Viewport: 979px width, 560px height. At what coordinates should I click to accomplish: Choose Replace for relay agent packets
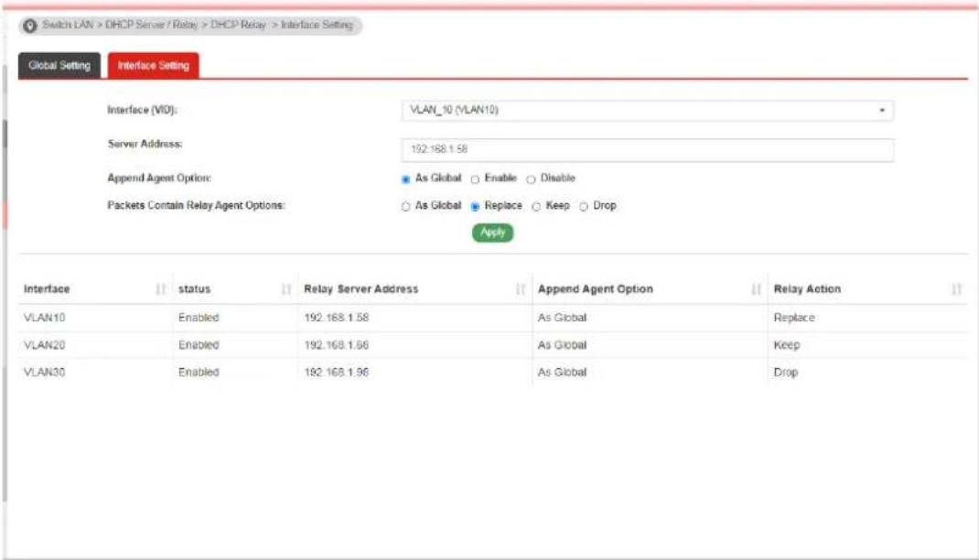pyautogui.click(x=475, y=207)
